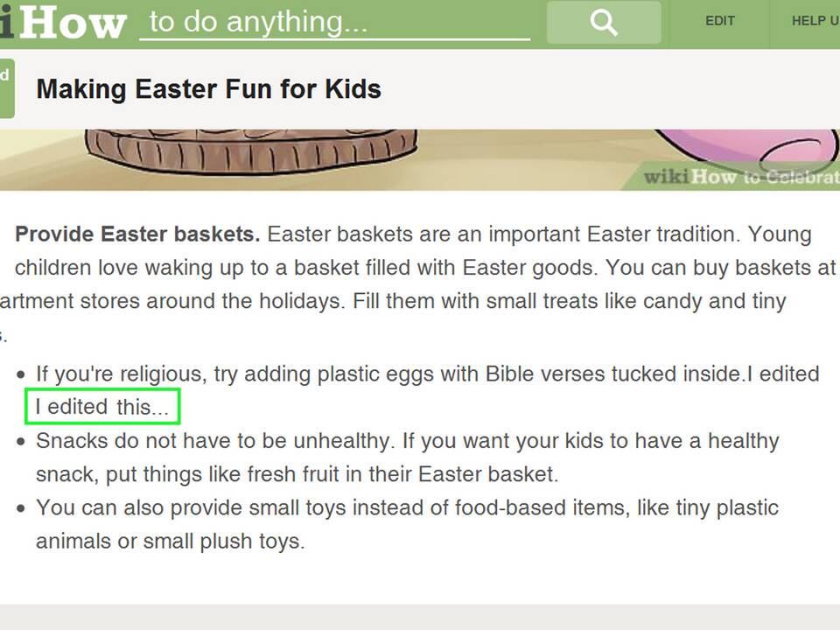Screen dimensions: 840x630
Task: Click the line "snack, put things like fresh fruit"
Action: pos(297,474)
